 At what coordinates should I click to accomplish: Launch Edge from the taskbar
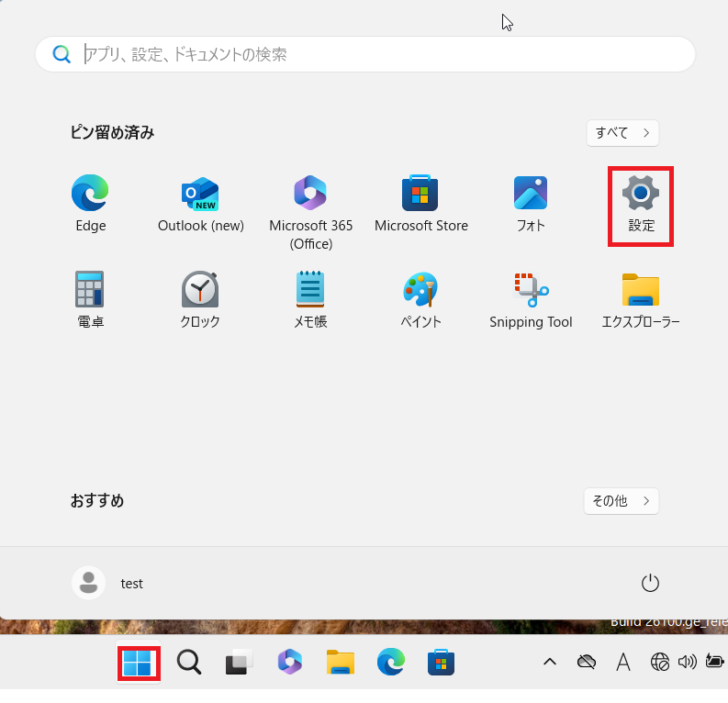click(x=391, y=663)
